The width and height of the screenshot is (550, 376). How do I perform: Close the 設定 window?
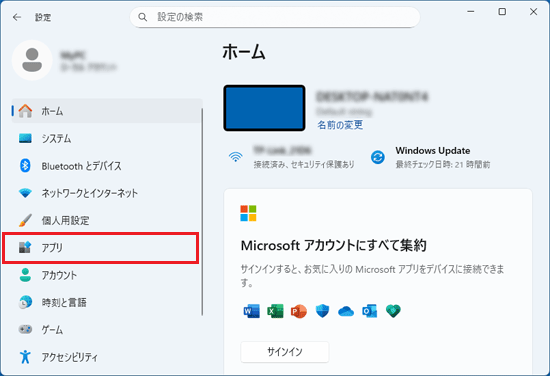pos(533,12)
